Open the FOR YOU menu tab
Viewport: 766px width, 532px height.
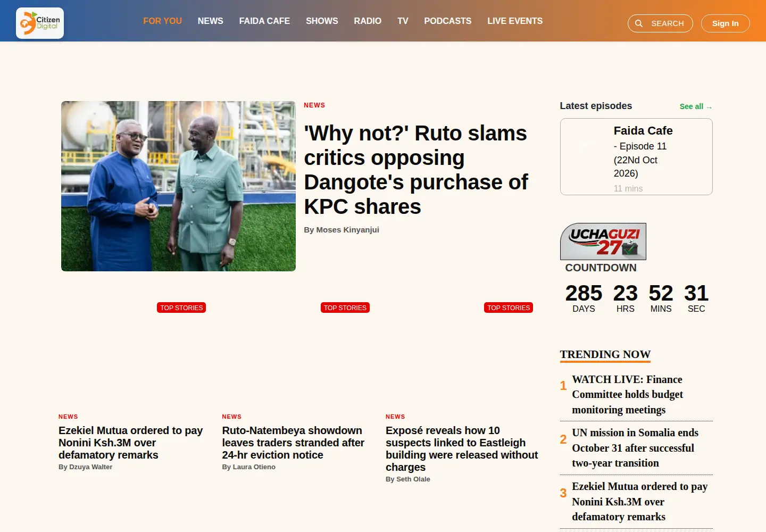[162, 21]
